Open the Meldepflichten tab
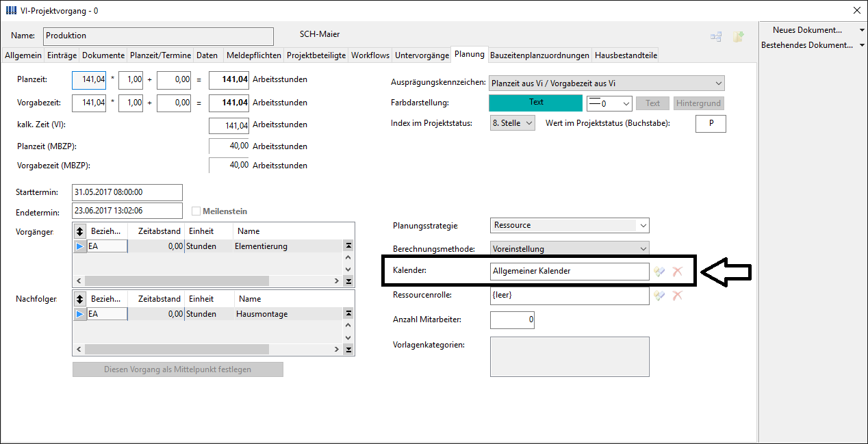868x444 pixels. coord(253,55)
